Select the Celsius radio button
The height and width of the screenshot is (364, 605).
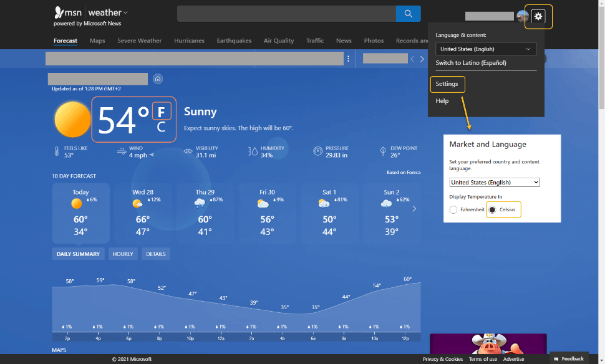tap(492, 209)
